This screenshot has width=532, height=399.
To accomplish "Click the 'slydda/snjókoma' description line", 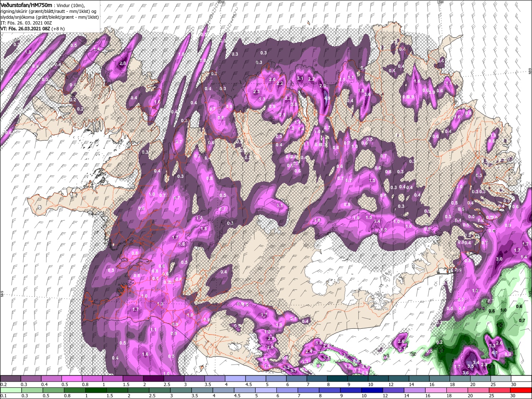I will coord(49,17).
